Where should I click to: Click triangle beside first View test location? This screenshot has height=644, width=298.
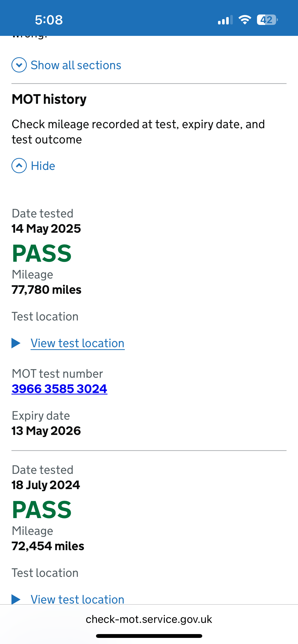click(x=16, y=343)
